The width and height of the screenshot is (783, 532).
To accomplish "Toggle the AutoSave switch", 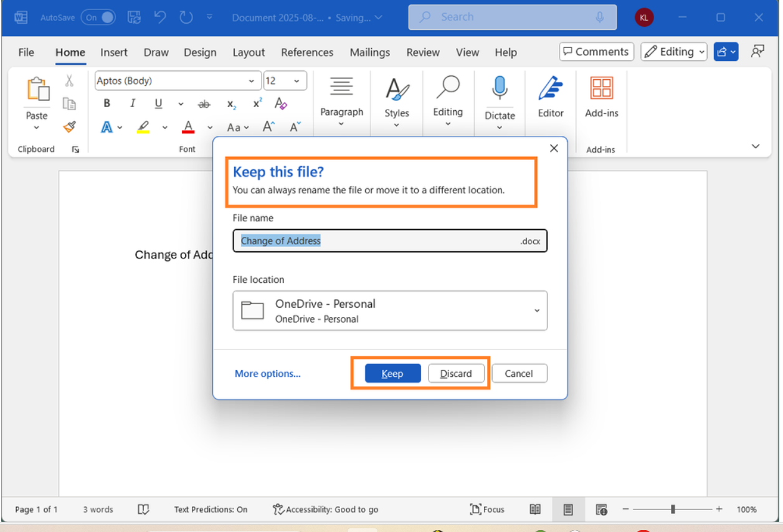I will coord(98,17).
